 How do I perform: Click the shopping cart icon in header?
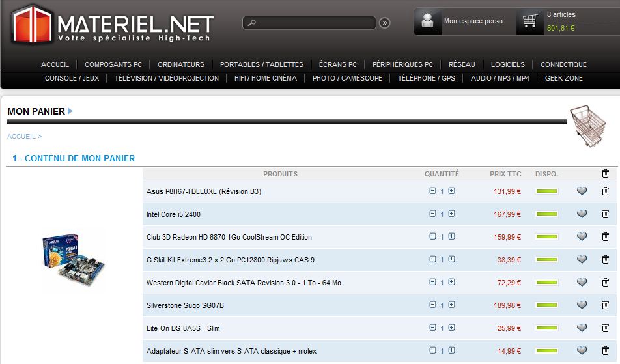point(529,21)
